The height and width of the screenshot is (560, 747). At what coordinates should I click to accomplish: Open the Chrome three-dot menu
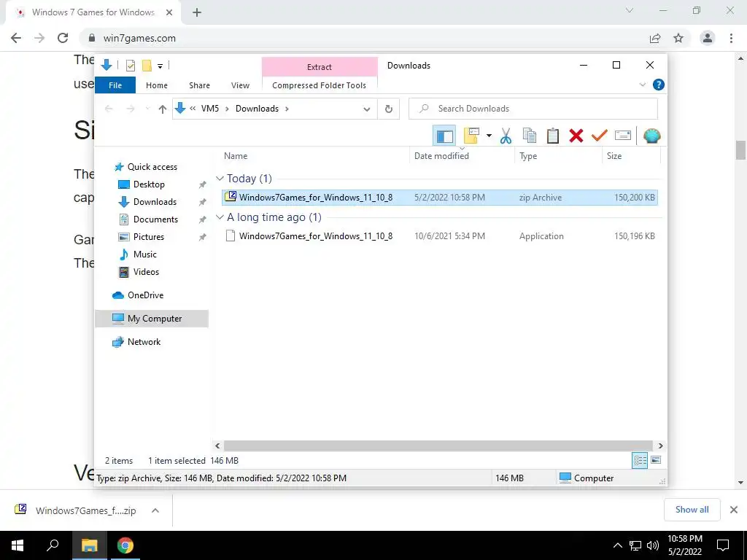(x=731, y=38)
